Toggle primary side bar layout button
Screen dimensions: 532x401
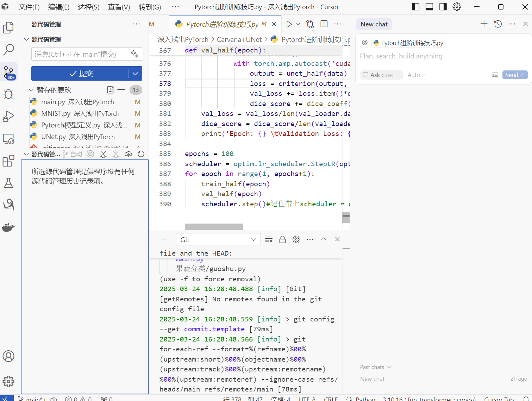[415, 7]
